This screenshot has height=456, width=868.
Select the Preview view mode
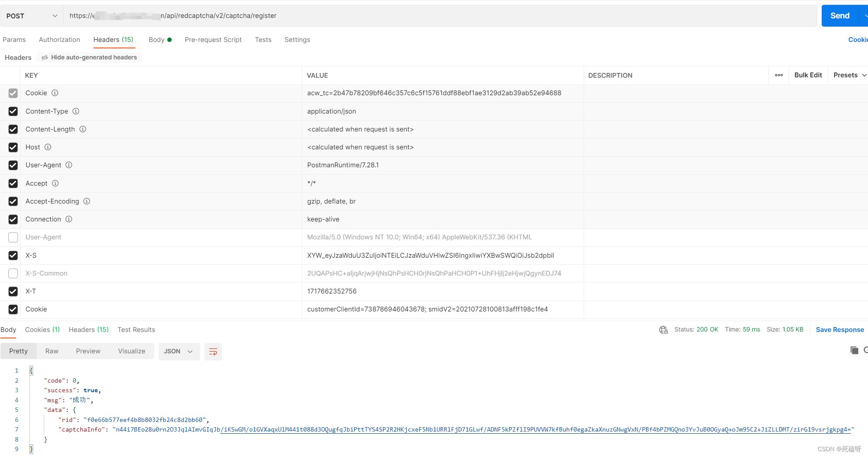coord(88,351)
